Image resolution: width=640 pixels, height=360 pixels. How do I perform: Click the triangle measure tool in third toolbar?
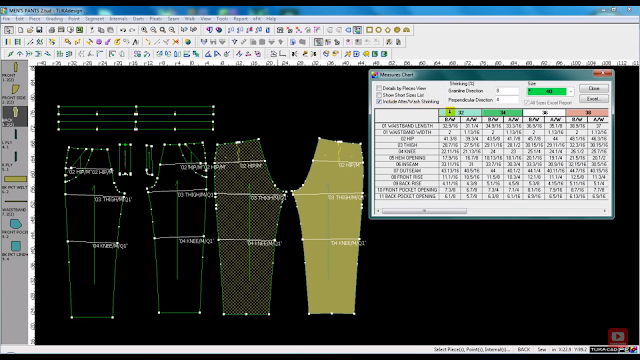tap(208, 54)
